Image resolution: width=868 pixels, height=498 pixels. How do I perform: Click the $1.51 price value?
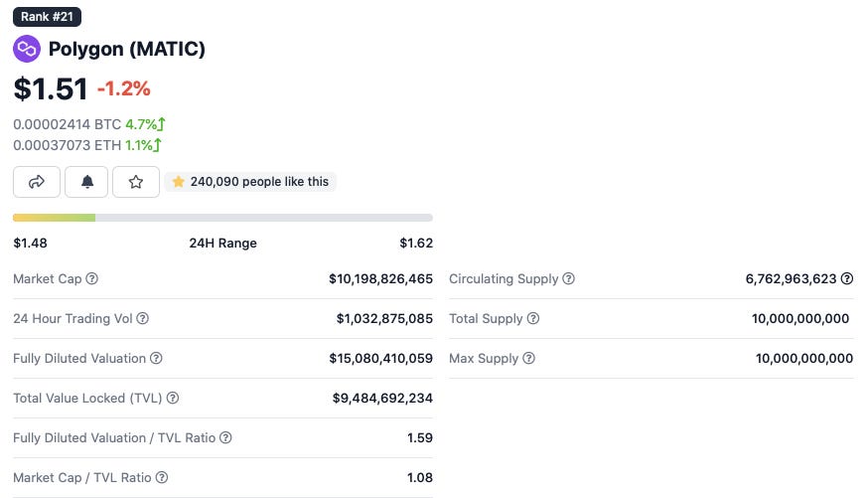click(x=51, y=88)
